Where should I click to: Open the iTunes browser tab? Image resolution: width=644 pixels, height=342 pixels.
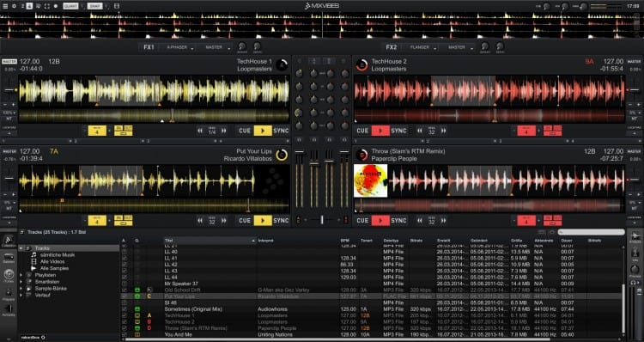point(9,276)
